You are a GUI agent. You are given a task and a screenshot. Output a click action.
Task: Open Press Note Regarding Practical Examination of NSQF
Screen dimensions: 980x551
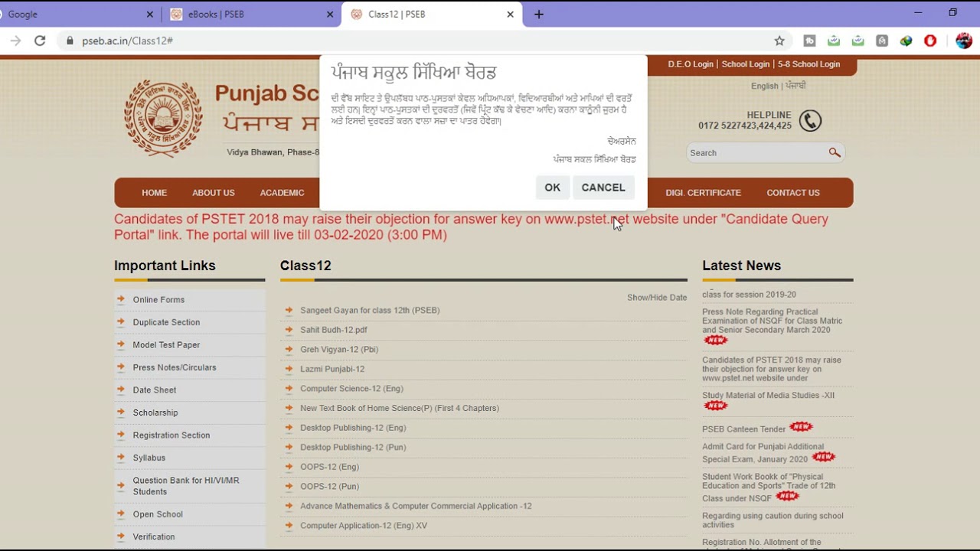click(772, 321)
